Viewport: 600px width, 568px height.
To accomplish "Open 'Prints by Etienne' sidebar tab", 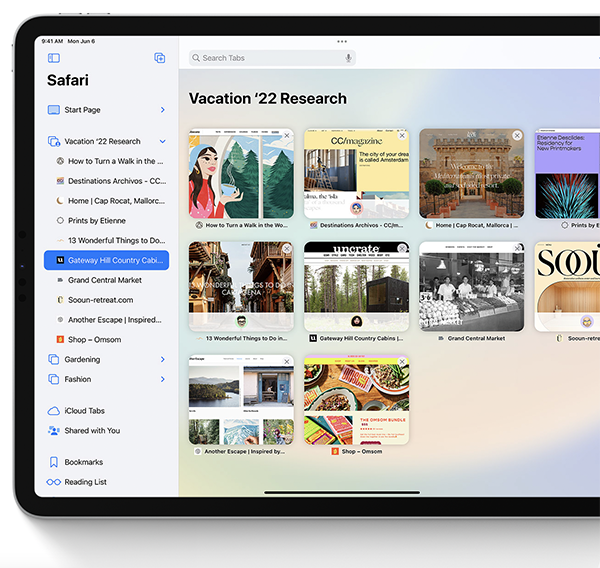I will coord(106,220).
